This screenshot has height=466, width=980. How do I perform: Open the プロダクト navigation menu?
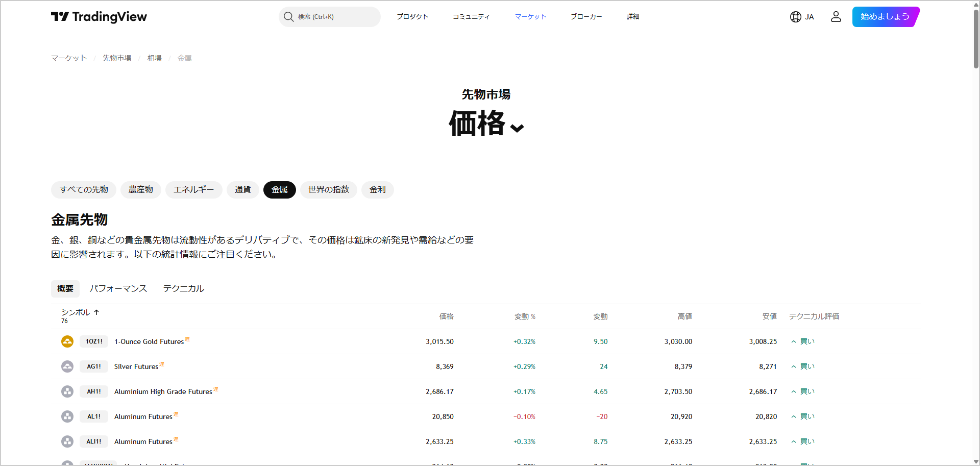[412, 17]
